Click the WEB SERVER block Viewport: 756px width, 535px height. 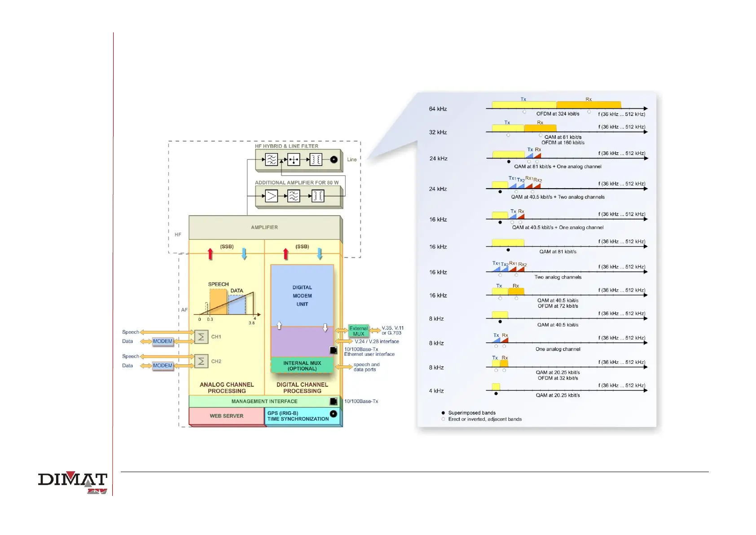pos(227,416)
